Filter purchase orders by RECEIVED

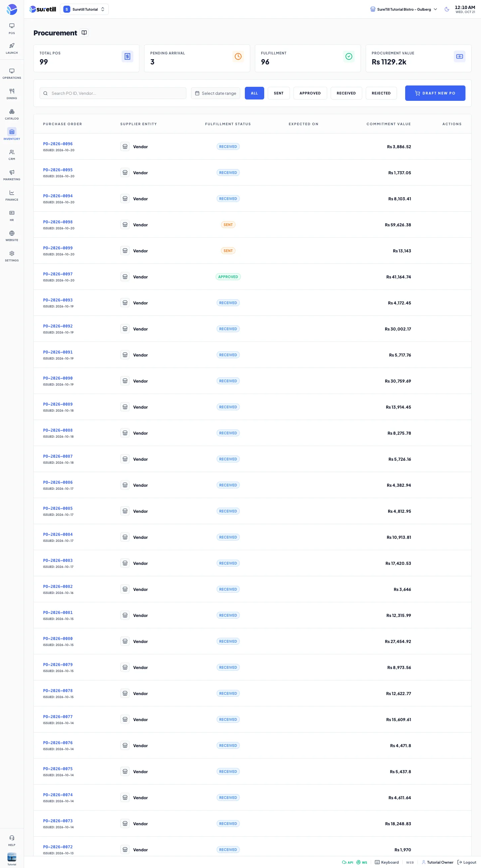tap(346, 93)
